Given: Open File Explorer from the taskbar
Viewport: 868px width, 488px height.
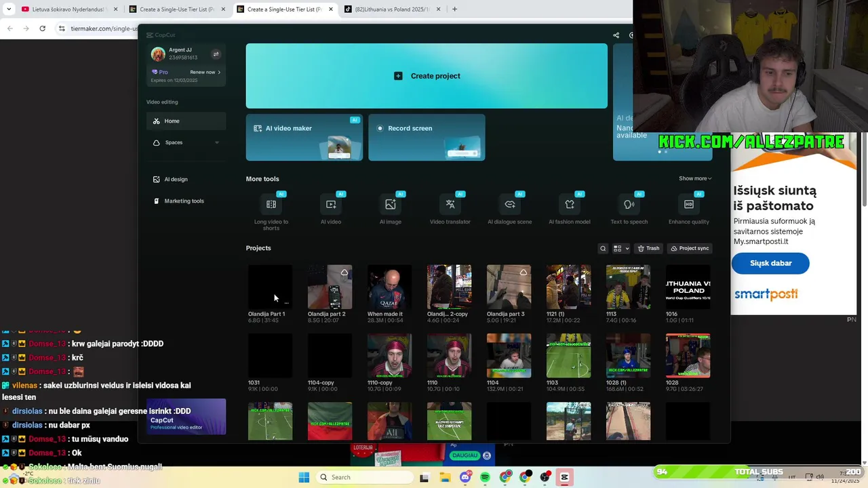Looking at the screenshot, I should pyautogui.click(x=445, y=477).
